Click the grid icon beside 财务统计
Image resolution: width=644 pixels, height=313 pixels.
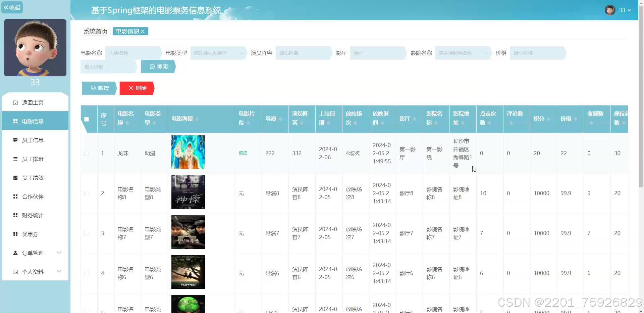point(15,215)
